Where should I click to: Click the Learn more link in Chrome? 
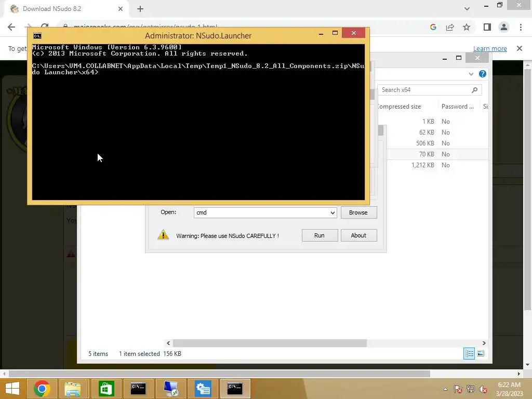point(490,48)
